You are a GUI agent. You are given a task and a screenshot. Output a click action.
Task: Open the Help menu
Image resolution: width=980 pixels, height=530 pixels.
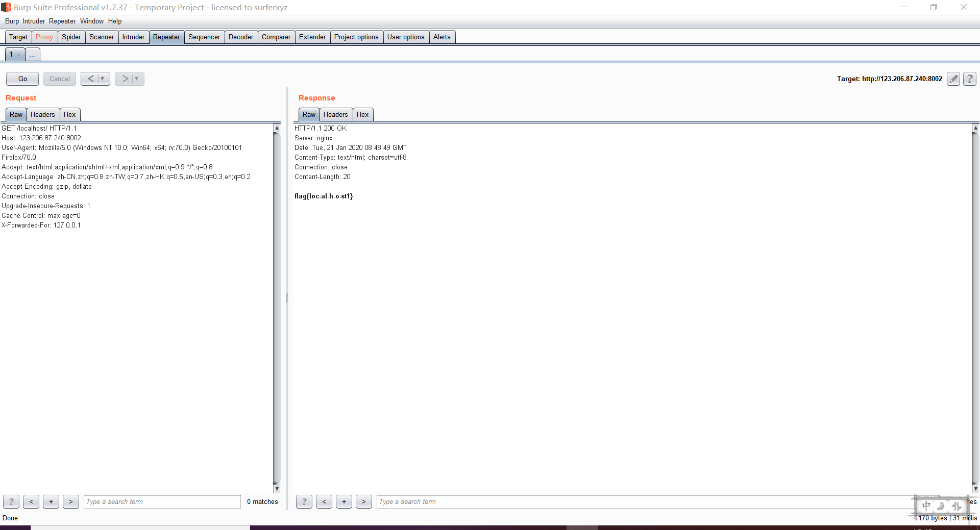coord(115,21)
